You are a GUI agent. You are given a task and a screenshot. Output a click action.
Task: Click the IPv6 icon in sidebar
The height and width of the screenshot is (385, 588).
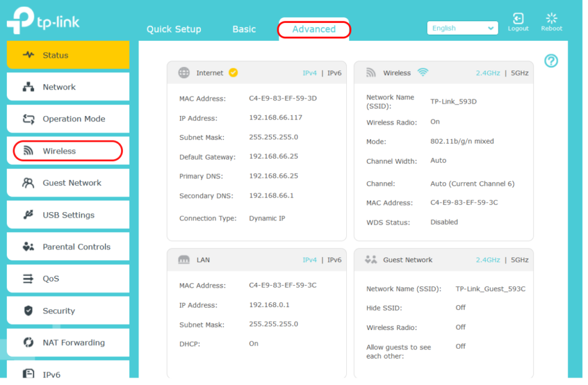click(28, 374)
